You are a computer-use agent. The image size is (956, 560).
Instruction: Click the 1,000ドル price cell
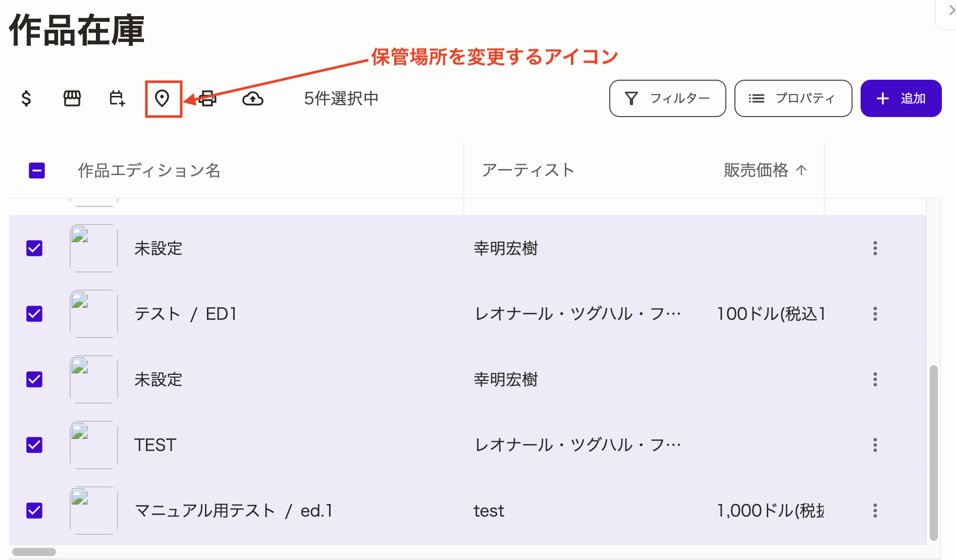point(770,511)
